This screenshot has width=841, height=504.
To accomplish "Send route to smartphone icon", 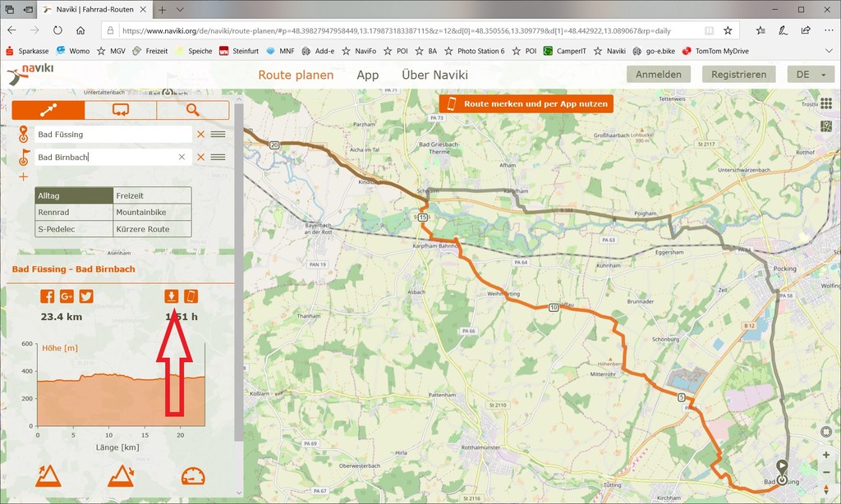I will point(191,296).
